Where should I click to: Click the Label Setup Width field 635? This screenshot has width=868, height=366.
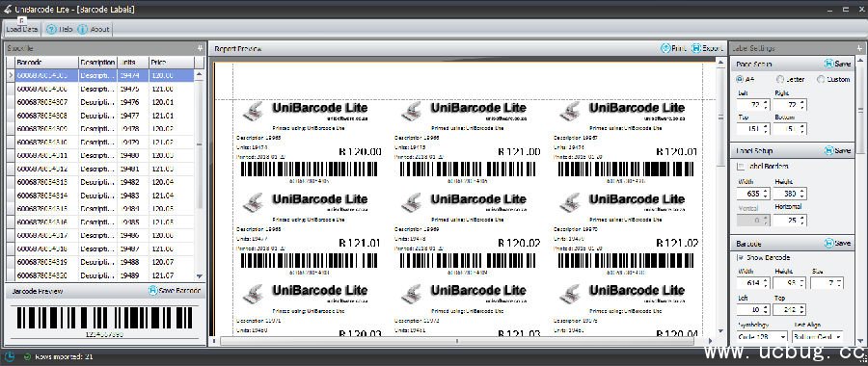point(753,194)
